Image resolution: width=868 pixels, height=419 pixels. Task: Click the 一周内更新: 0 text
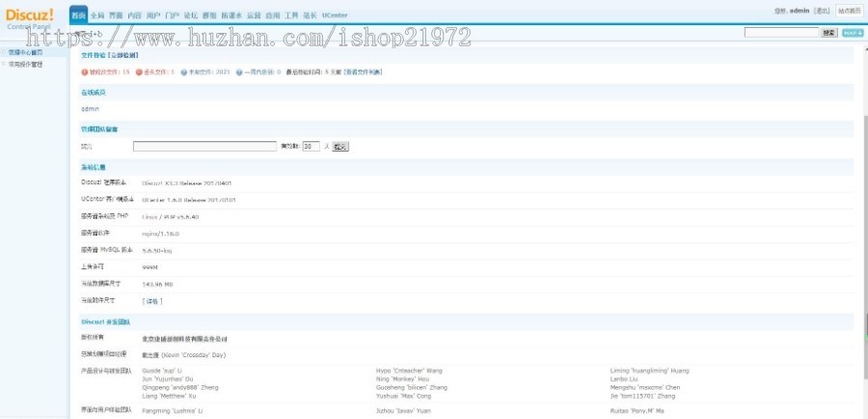coord(261,72)
